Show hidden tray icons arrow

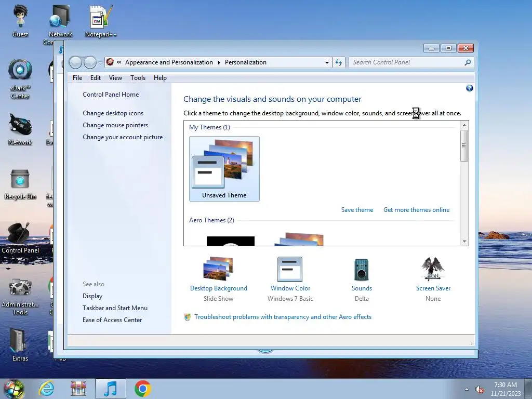pyautogui.click(x=467, y=390)
